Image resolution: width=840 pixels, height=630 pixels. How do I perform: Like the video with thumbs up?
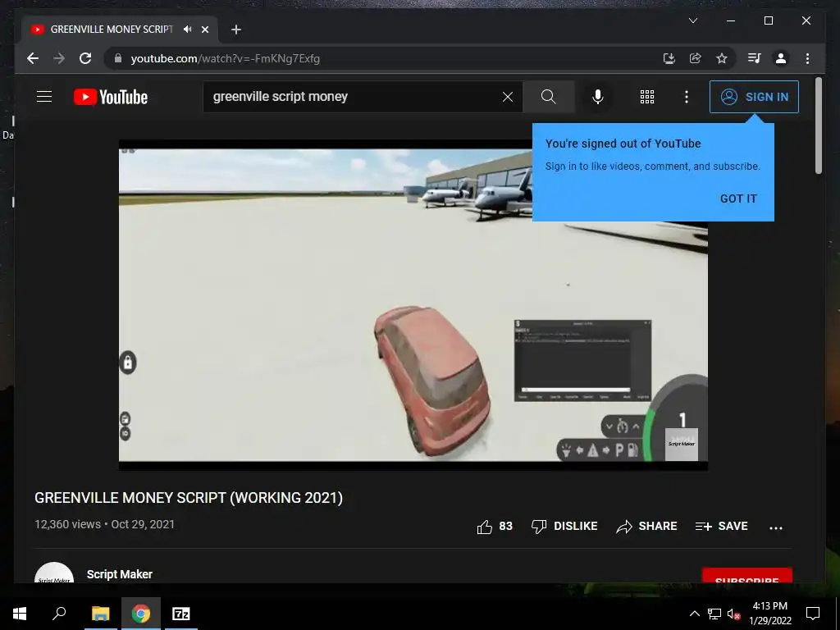[495, 527]
